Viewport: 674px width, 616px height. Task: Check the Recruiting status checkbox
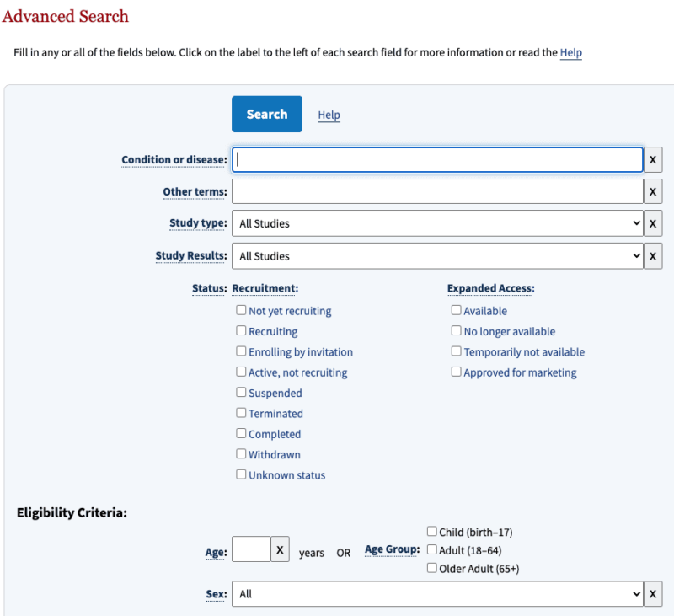[x=241, y=330]
